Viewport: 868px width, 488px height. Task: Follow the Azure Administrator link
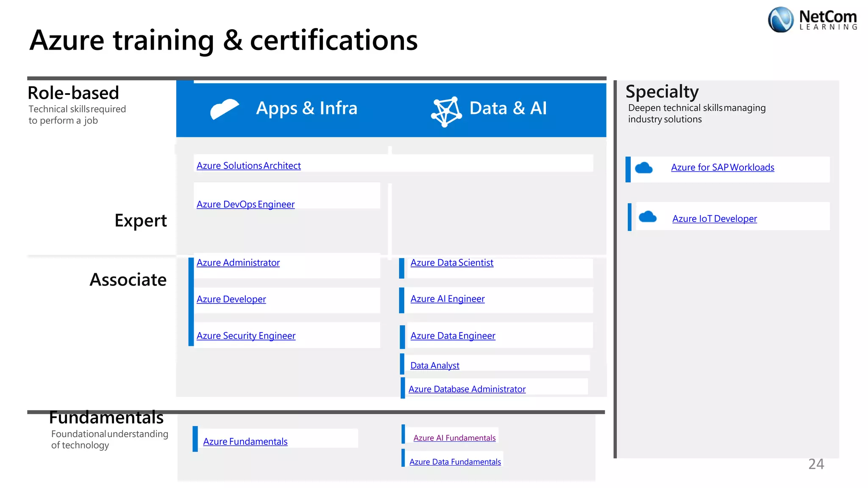[238, 263]
